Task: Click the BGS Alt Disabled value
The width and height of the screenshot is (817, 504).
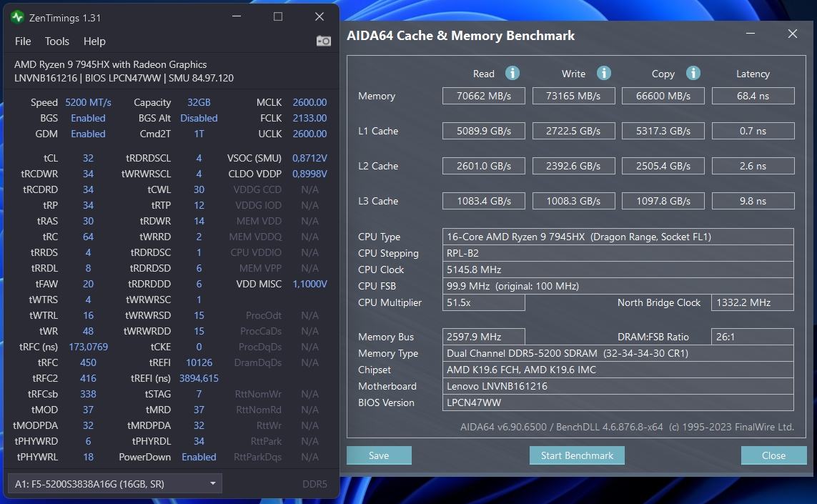Action: [199, 118]
